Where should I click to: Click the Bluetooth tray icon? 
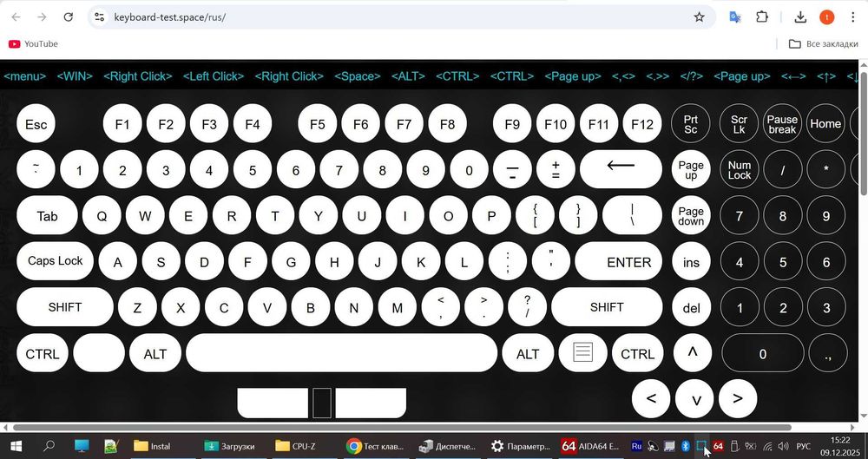[686, 446]
